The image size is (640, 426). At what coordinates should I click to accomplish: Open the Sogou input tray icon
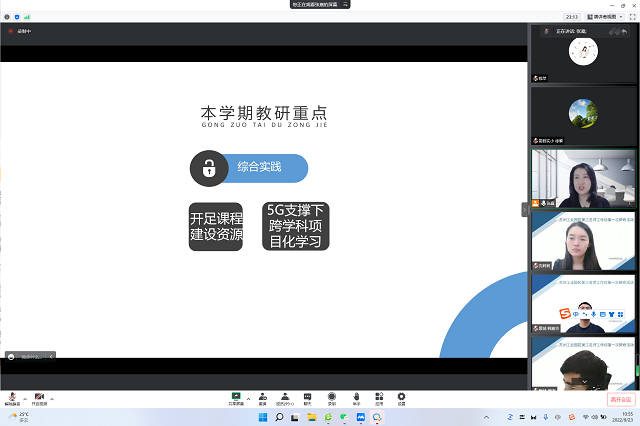572,417
